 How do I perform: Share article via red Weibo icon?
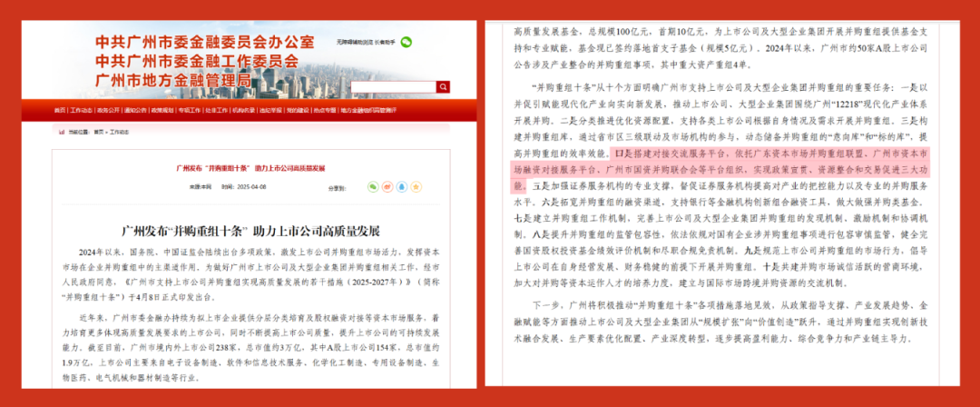pos(388,186)
